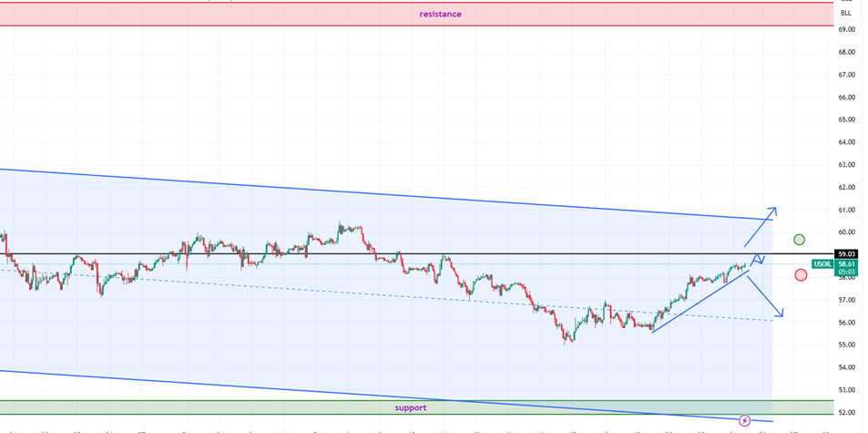Select the BLL label at top right
This screenshot has height=433, width=868.
pyautogui.click(x=846, y=13)
